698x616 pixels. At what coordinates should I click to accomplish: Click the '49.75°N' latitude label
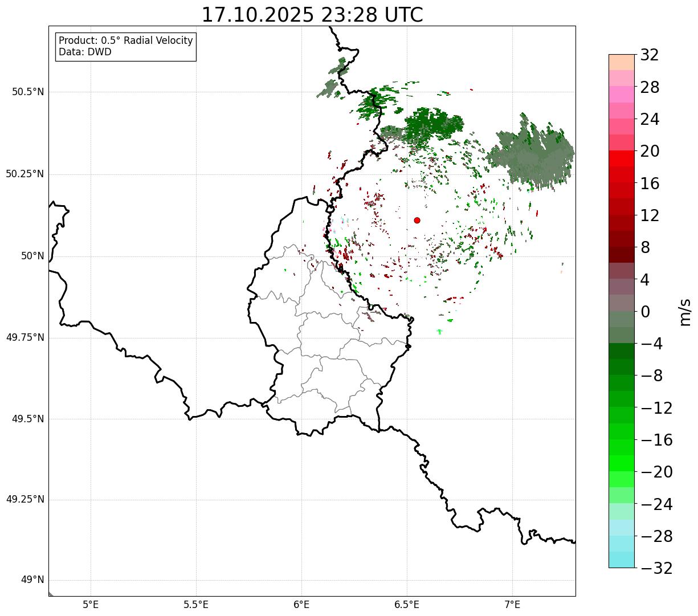(x=25, y=337)
